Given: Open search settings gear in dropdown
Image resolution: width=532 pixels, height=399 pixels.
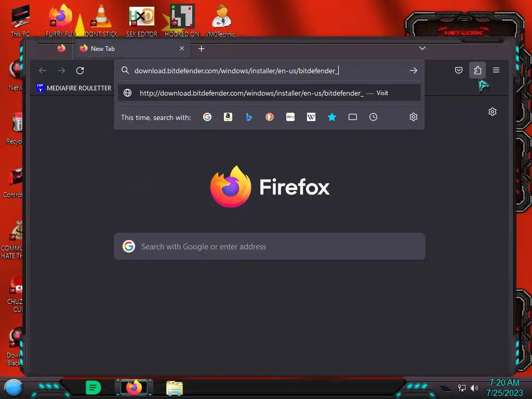Looking at the screenshot, I should [x=413, y=117].
